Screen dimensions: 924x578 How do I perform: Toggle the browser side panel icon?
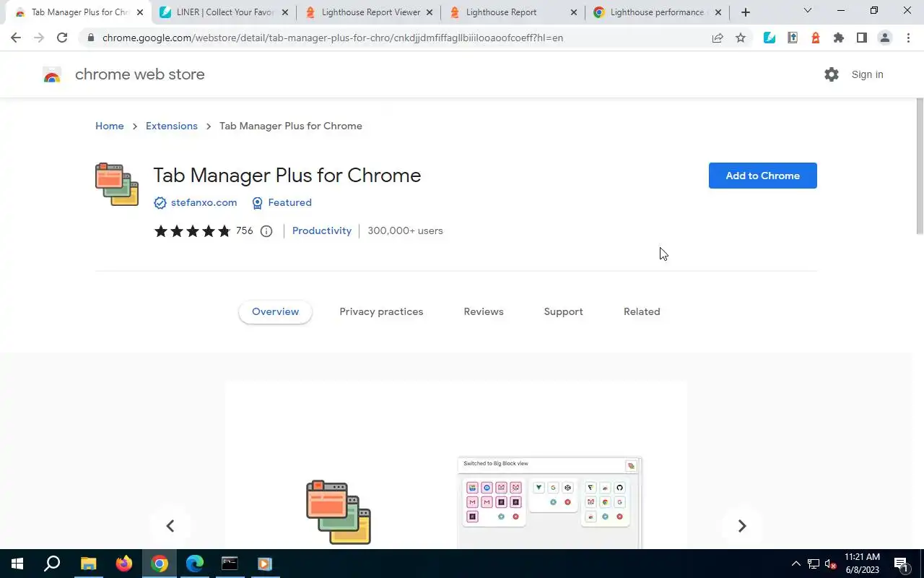coord(862,38)
